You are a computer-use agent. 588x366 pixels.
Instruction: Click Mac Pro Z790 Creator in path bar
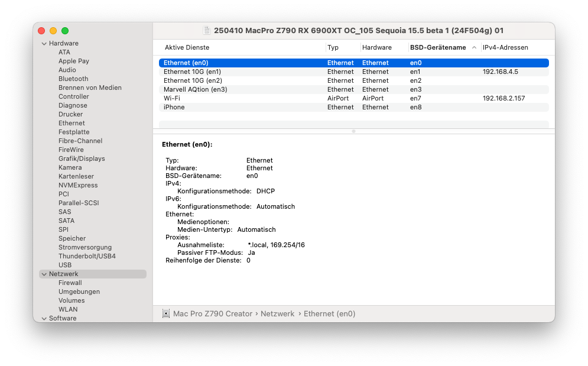tap(213, 313)
